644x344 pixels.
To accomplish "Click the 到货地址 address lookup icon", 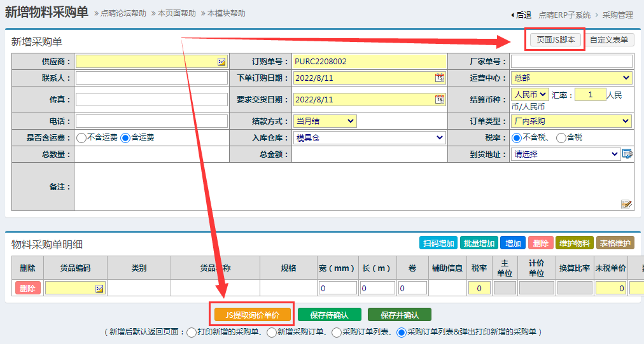I will point(627,154).
